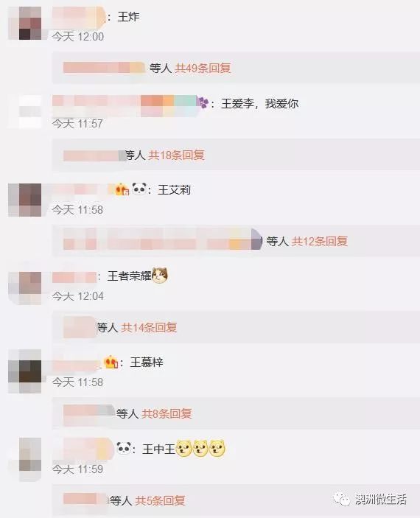Click panda badge before 王中王 comment

point(124,448)
